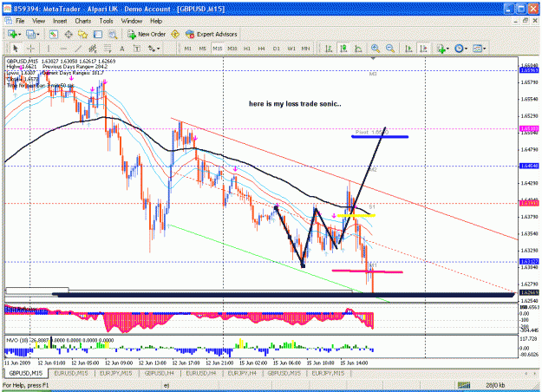Switch to Candlesticks display icon
Image resolution: width=542 pixels, height=392 pixels.
point(343,49)
